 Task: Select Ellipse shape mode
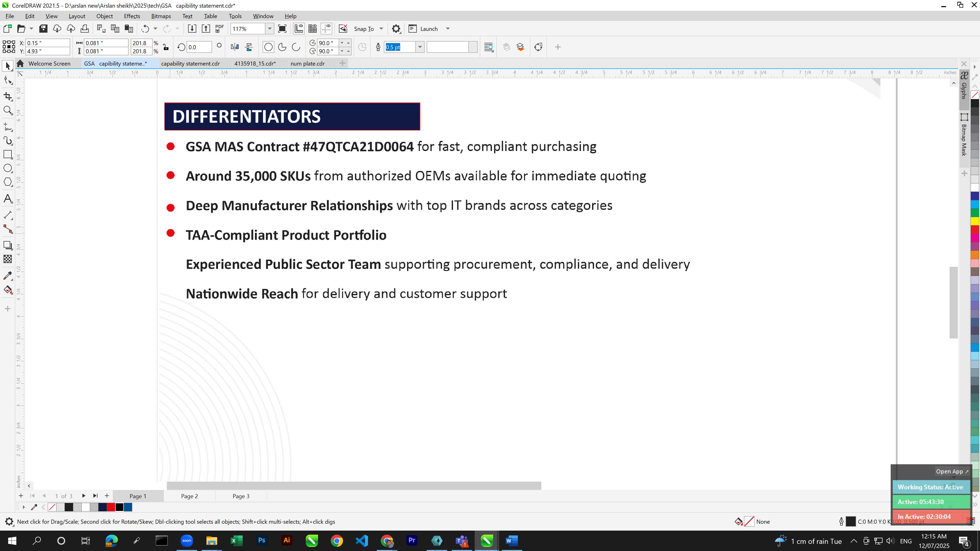[268, 47]
